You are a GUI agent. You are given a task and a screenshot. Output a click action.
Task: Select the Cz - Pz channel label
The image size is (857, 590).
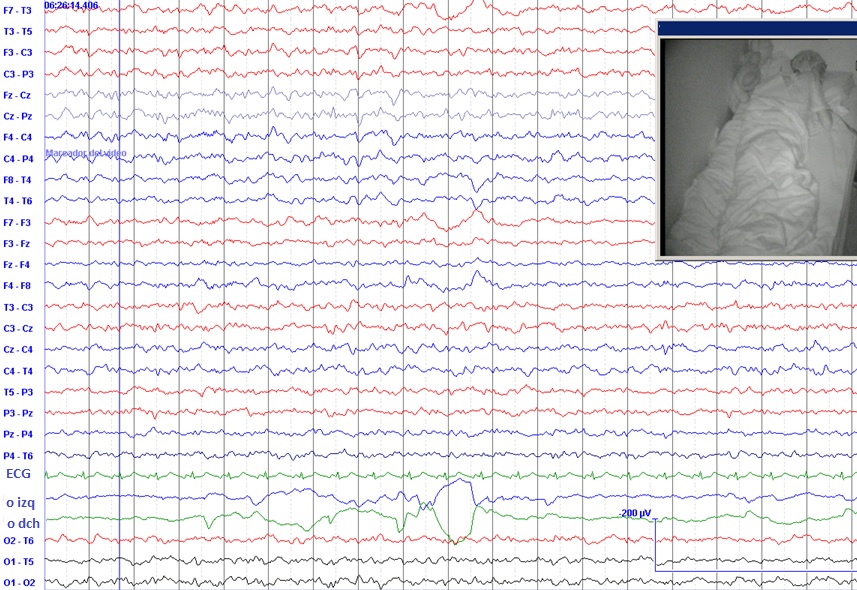tap(17, 116)
